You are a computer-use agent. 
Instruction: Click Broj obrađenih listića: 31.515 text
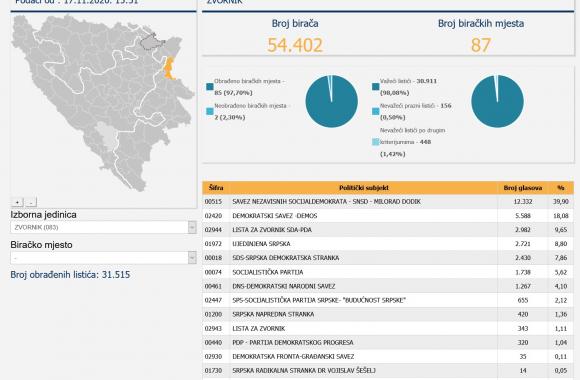click(70, 275)
